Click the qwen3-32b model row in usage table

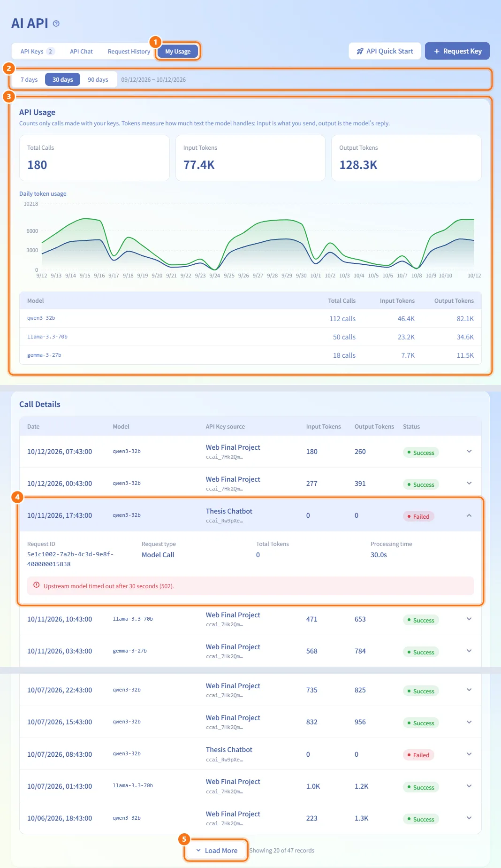250,318
